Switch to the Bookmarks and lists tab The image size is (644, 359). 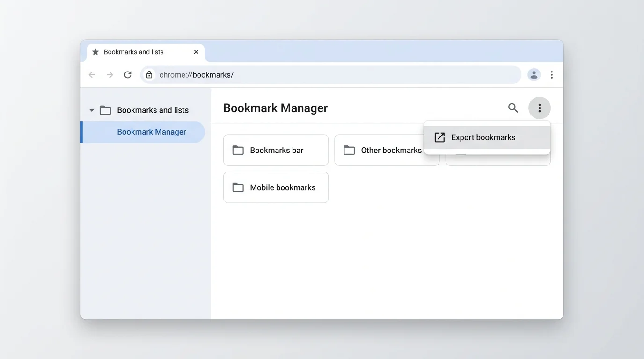[x=146, y=52]
